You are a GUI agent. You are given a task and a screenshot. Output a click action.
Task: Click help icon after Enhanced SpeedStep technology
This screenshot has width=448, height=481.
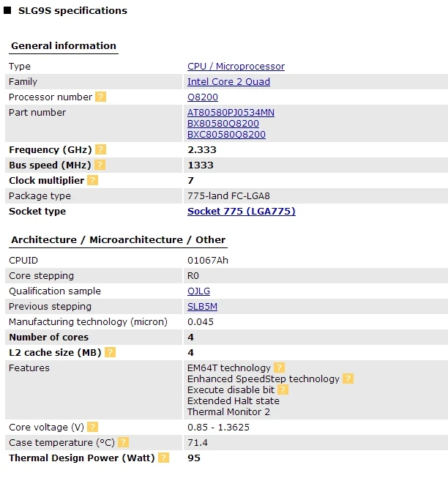click(x=348, y=379)
